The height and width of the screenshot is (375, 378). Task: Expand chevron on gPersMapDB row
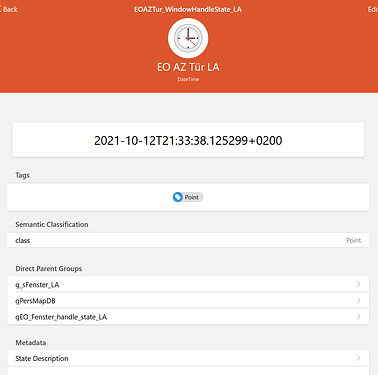tap(359, 300)
